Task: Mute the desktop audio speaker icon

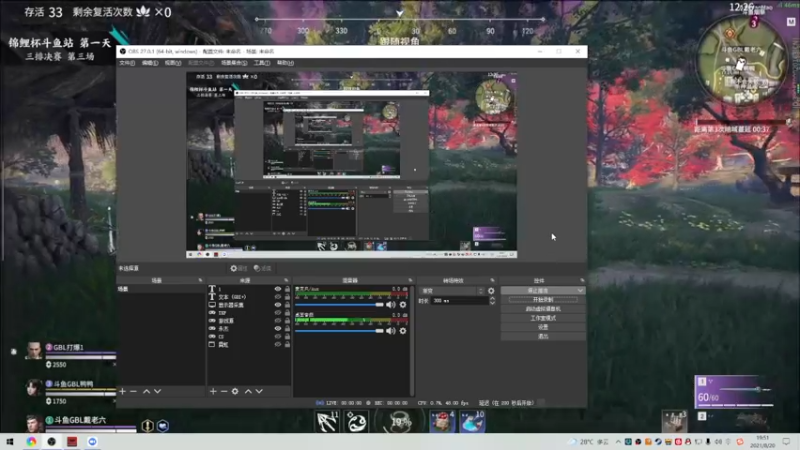Action: (391, 331)
